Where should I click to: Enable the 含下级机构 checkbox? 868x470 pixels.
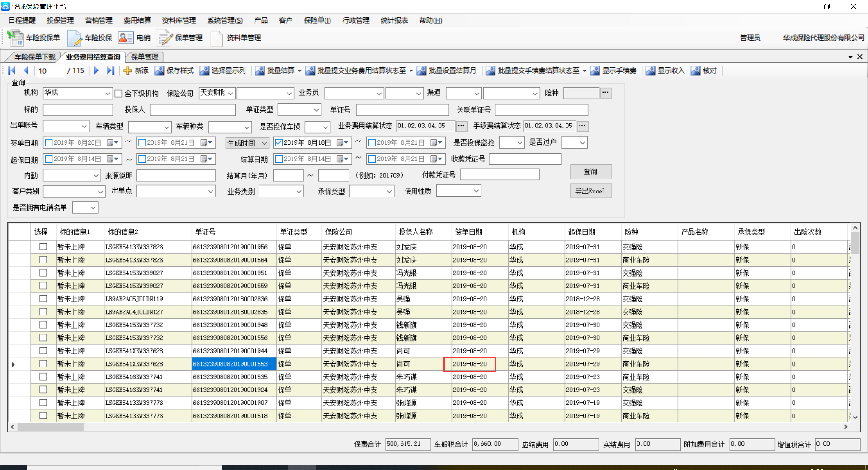click(x=118, y=94)
